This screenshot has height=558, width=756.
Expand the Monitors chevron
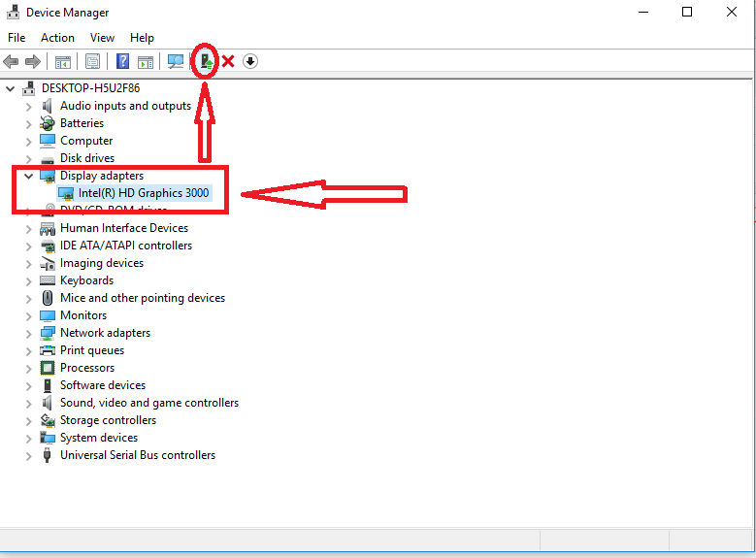[28, 316]
